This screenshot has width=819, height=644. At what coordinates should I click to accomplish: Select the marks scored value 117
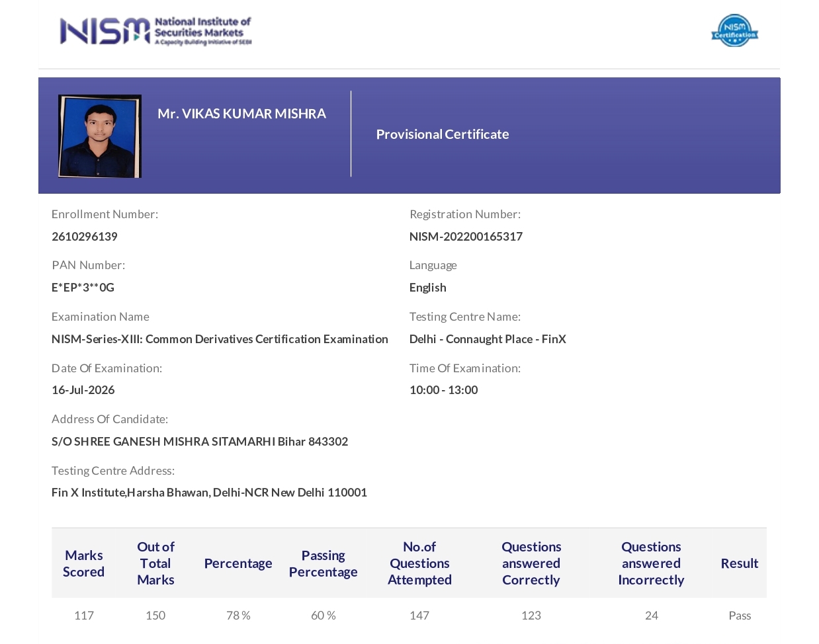point(84,616)
